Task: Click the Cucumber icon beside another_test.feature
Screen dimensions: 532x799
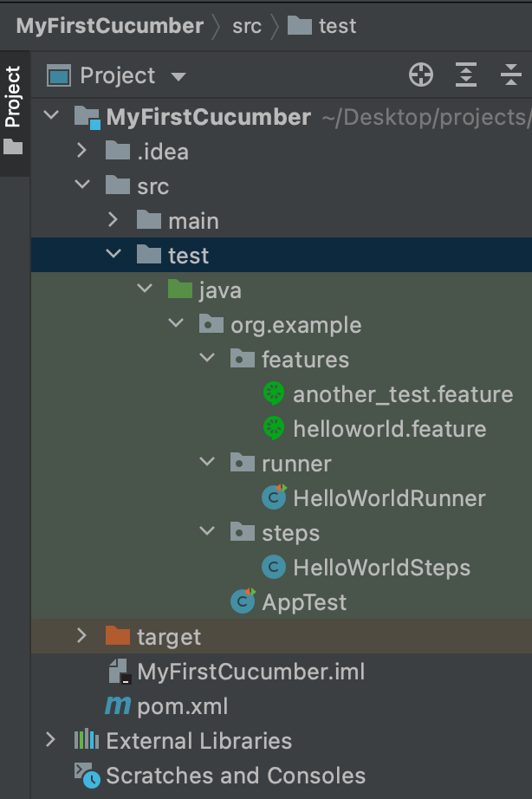Action: coord(273,393)
